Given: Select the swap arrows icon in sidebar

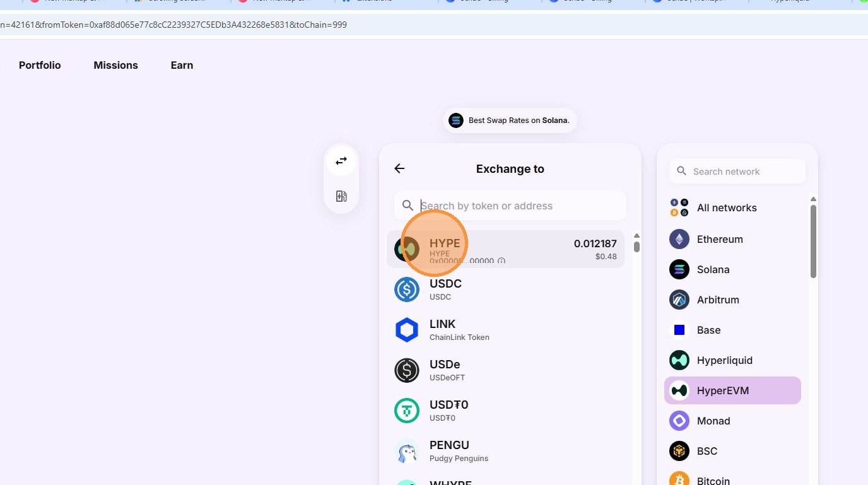Looking at the screenshot, I should pyautogui.click(x=341, y=161).
